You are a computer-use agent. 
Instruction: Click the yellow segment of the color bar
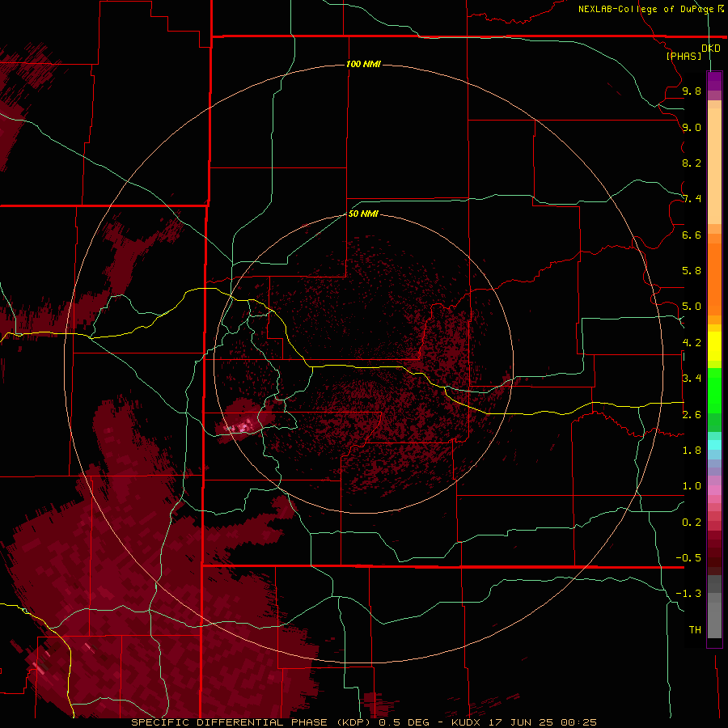point(714,346)
